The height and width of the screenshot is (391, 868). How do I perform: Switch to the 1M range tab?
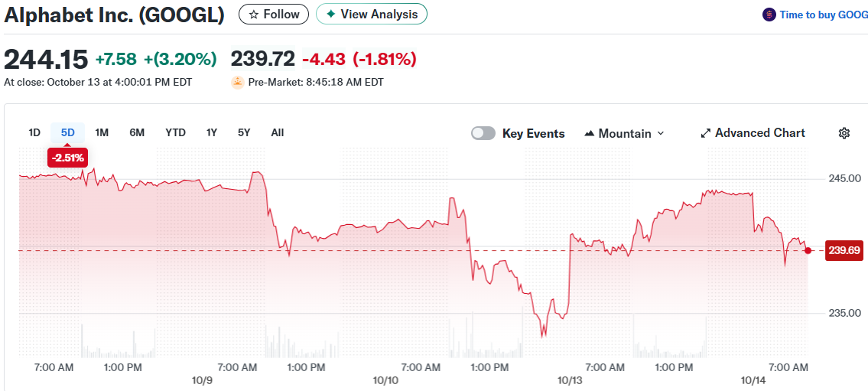[x=102, y=132]
